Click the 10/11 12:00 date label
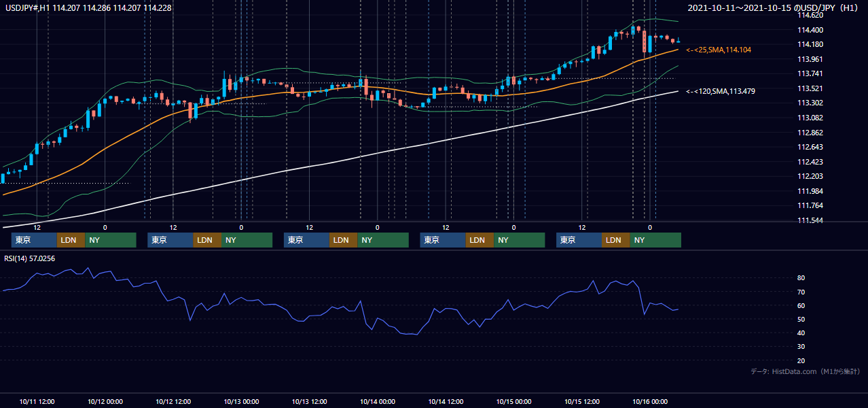 [37, 401]
